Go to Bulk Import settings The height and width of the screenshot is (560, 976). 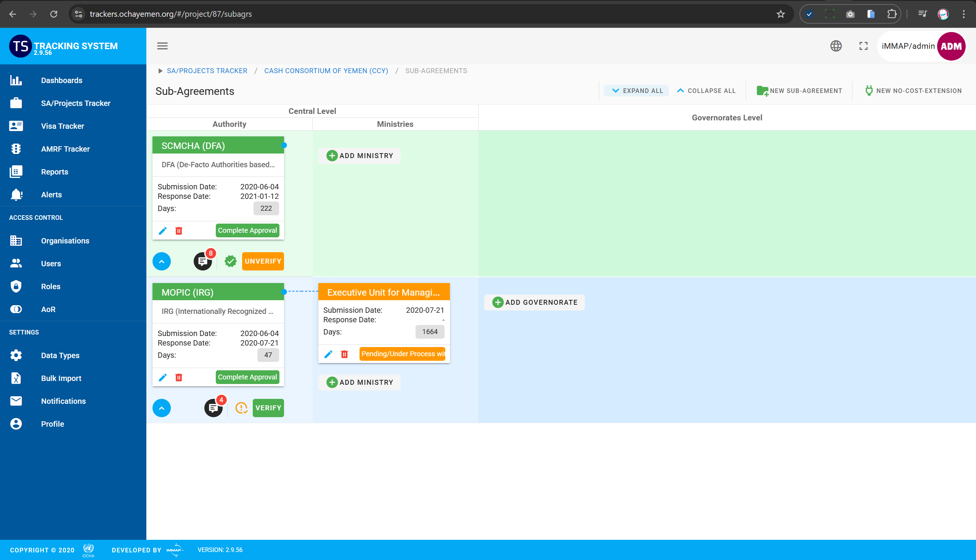(x=61, y=378)
